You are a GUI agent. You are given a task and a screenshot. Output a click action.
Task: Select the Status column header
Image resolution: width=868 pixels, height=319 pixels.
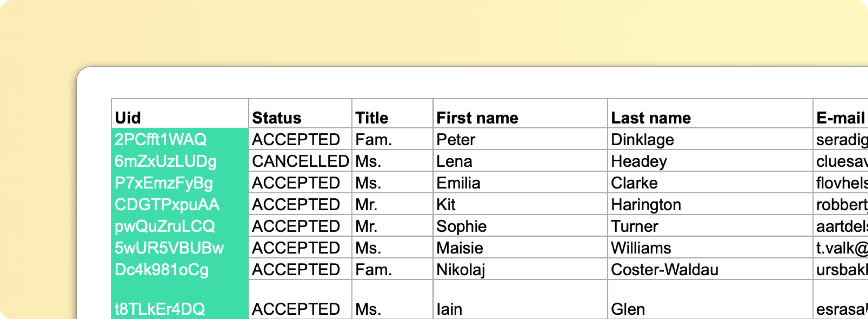tap(300, 113)
